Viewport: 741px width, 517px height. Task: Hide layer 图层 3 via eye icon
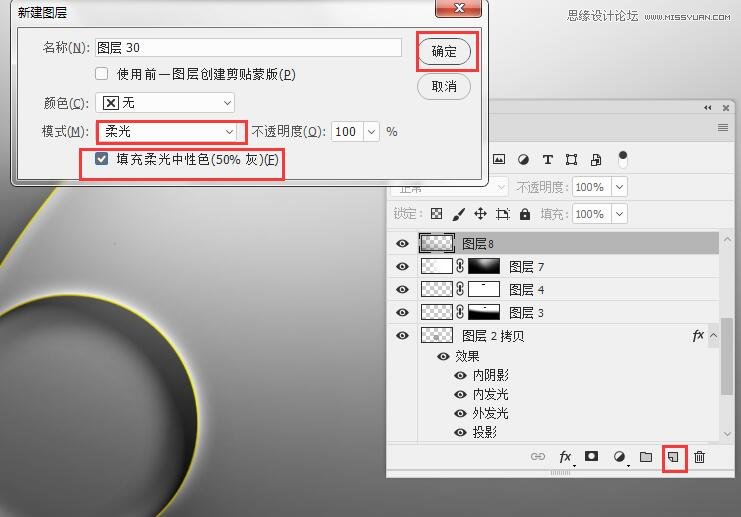[402, 312]
